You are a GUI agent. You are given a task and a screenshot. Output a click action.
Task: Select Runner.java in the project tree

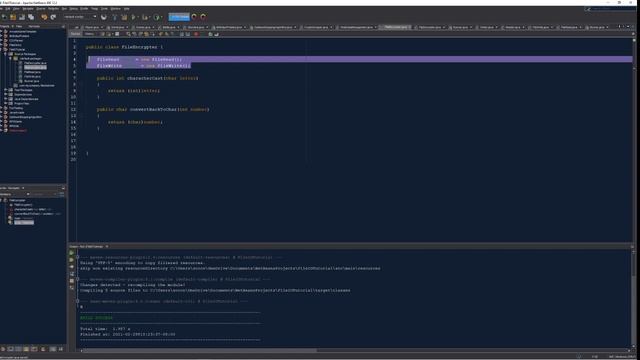(31, 81)
